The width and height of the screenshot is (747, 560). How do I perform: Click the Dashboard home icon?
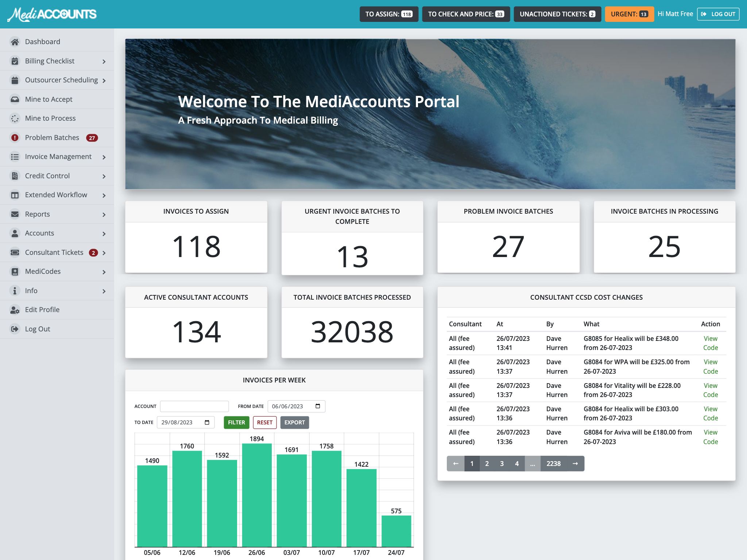15,42
